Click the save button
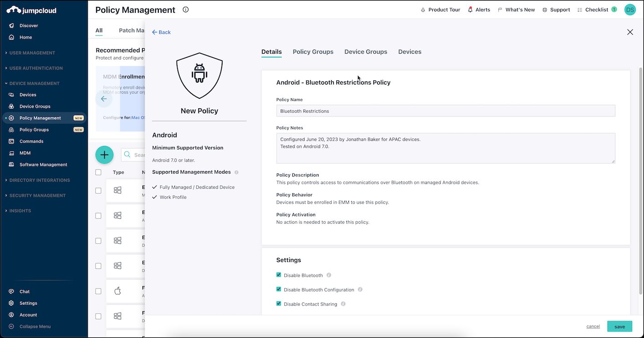The width and height of the screenshot is (644, 338). pos(619,326)
